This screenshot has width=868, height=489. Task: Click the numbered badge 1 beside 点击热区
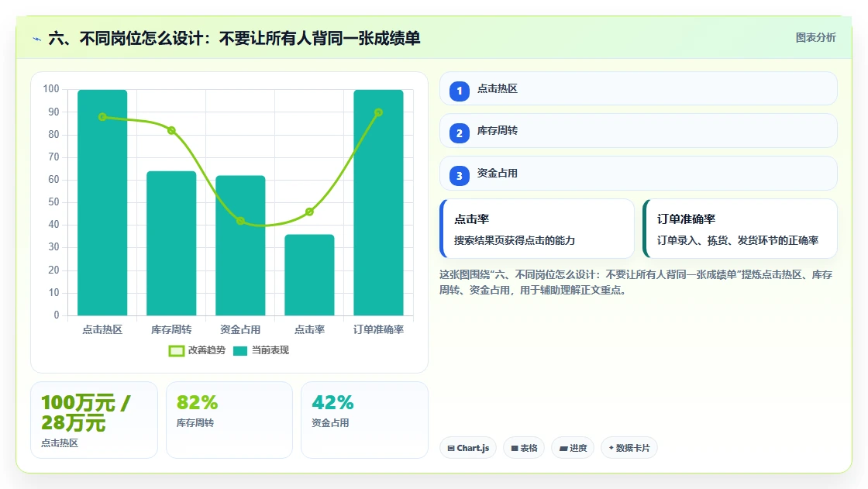(459, 91)
